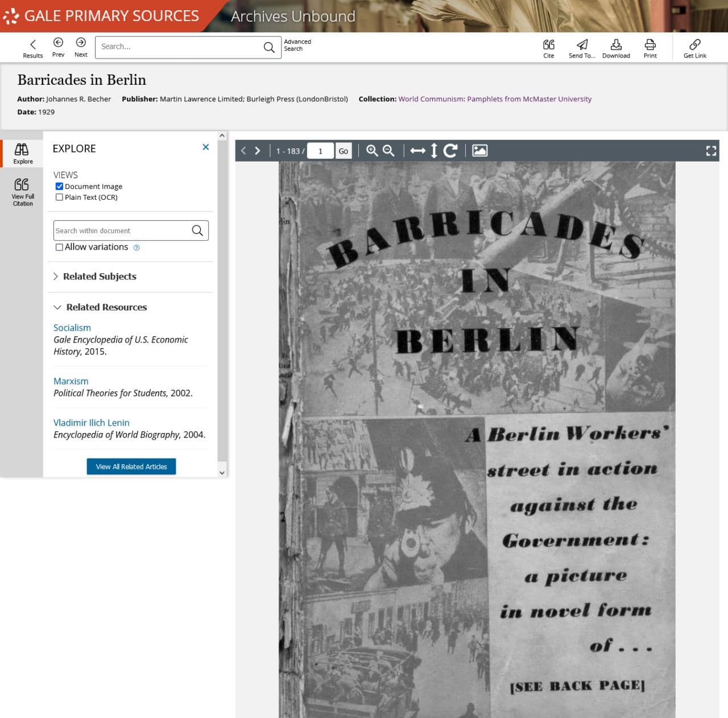Fit document to height
Screen dimensions: 728x718
[434, 151]
